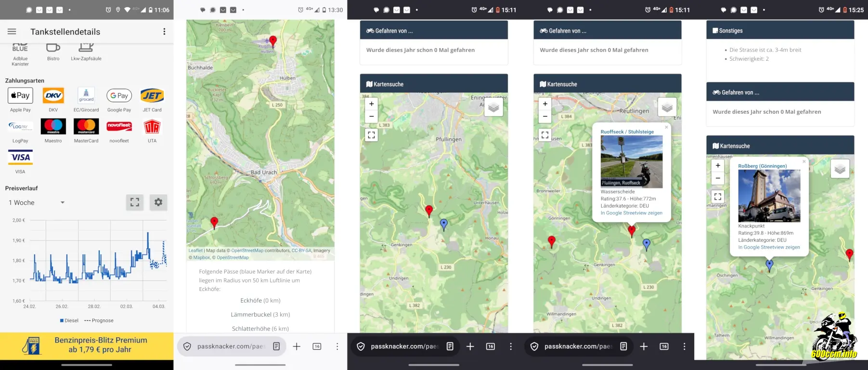Tap the DKV payment card icon
Image resolution: width=868 pixels, height=370 pixels.
click(x=53, y=95)
